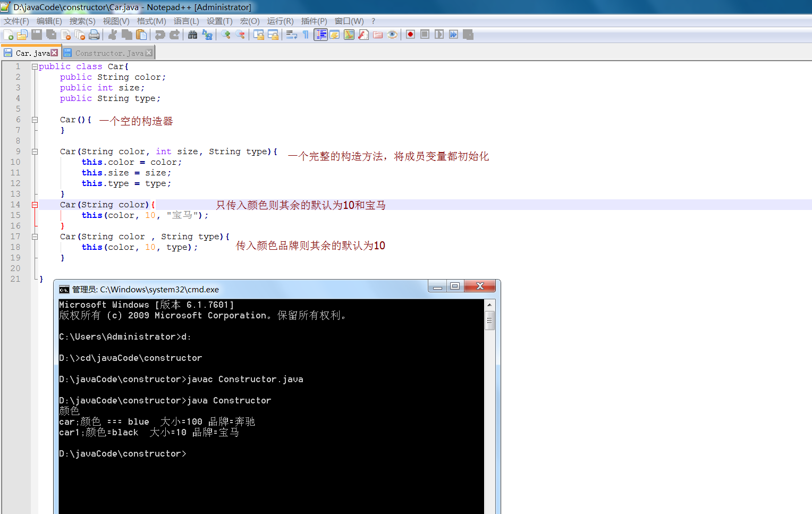Open the 插件(P) menu

point(314,21)
